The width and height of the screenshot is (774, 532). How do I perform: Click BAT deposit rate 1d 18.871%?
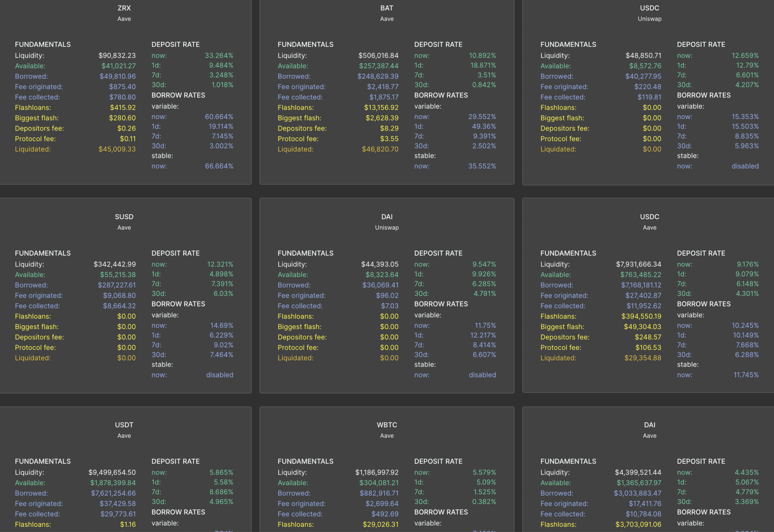[x=483, y=65]
